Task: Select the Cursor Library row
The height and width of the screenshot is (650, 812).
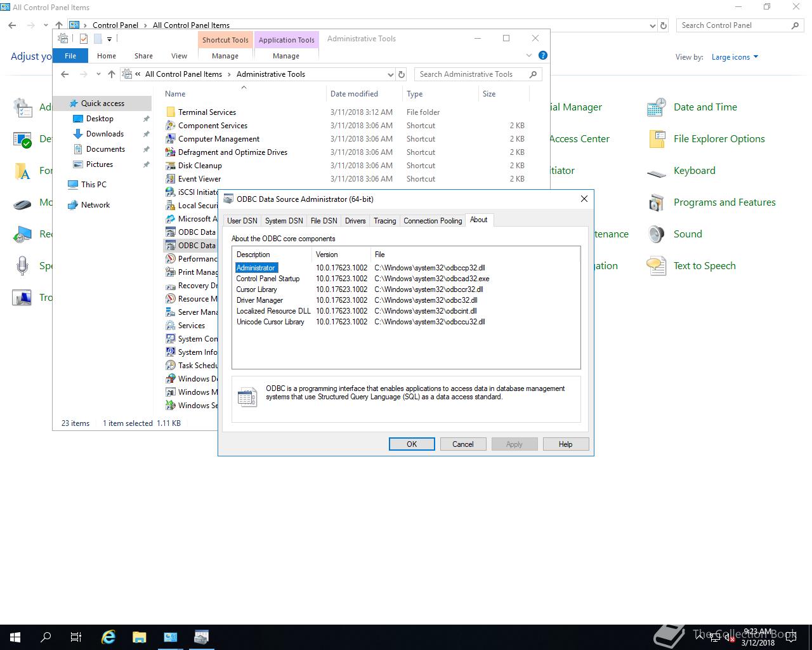Action: [406, 289]
